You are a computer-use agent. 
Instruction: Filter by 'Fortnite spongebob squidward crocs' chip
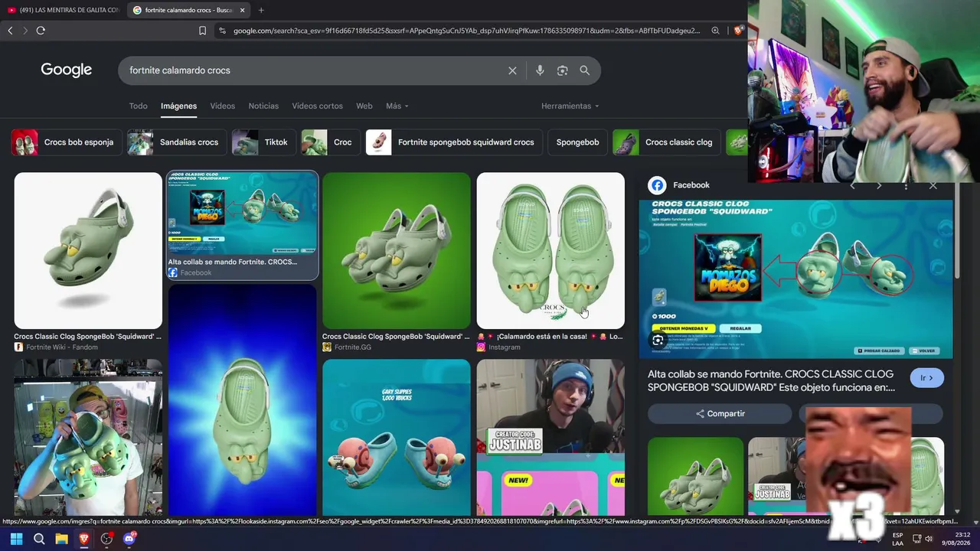point(454,142)
